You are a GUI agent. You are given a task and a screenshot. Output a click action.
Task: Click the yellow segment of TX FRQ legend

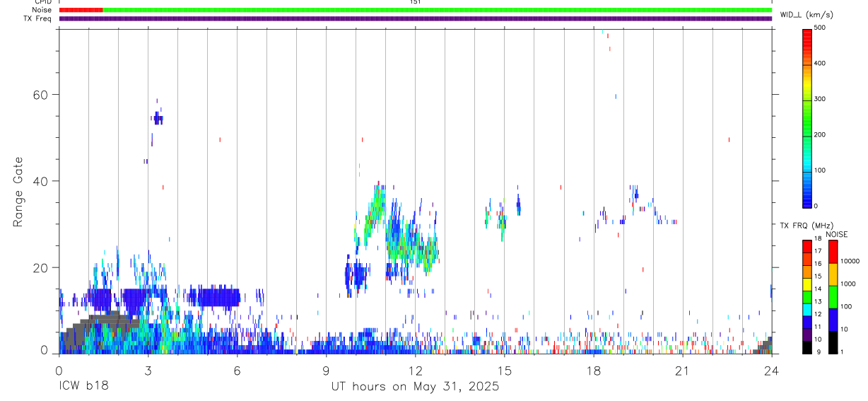pos(807,283)
